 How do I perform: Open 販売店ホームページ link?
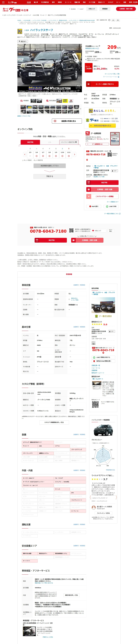tap(98, 373)
